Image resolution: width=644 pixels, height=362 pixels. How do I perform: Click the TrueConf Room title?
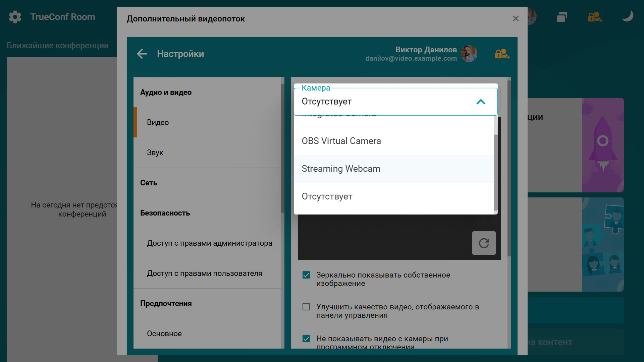pyautogui.click(x=63, y=17)
